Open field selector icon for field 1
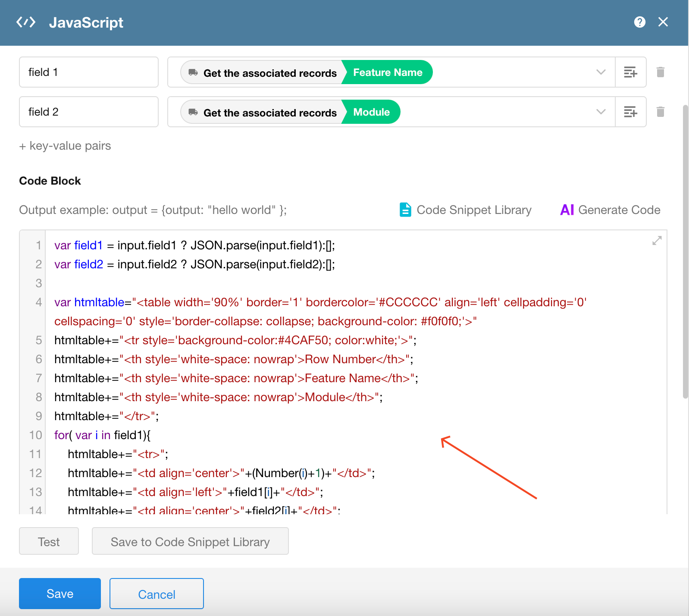Screen dimensions: 689x616 630,72
